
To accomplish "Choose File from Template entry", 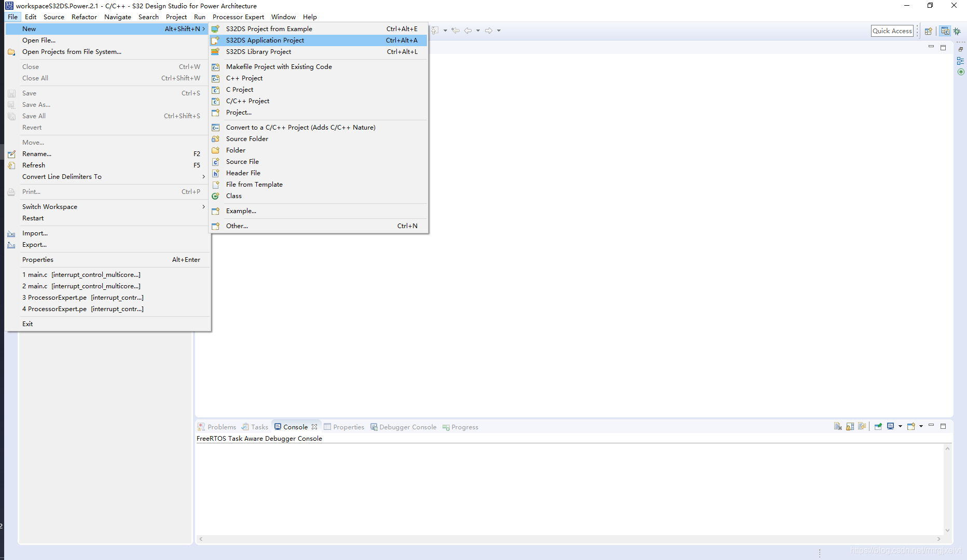I will 319,184.
